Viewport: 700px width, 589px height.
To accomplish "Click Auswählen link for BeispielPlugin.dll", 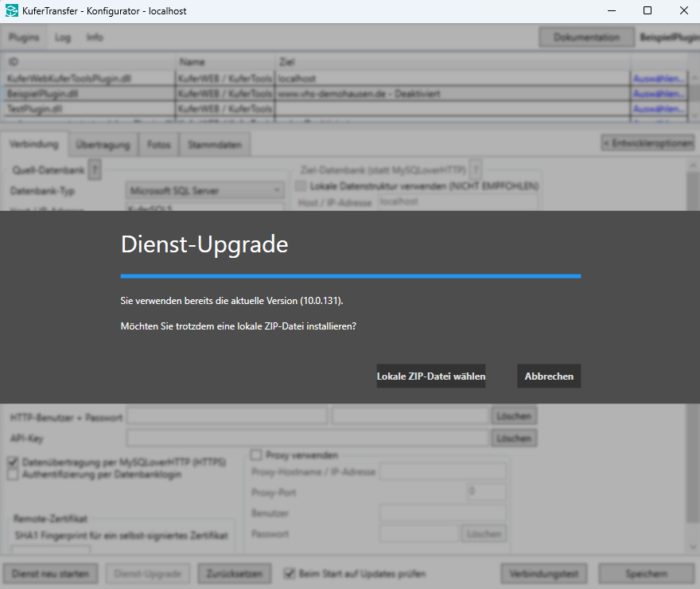I will [659, 94].
